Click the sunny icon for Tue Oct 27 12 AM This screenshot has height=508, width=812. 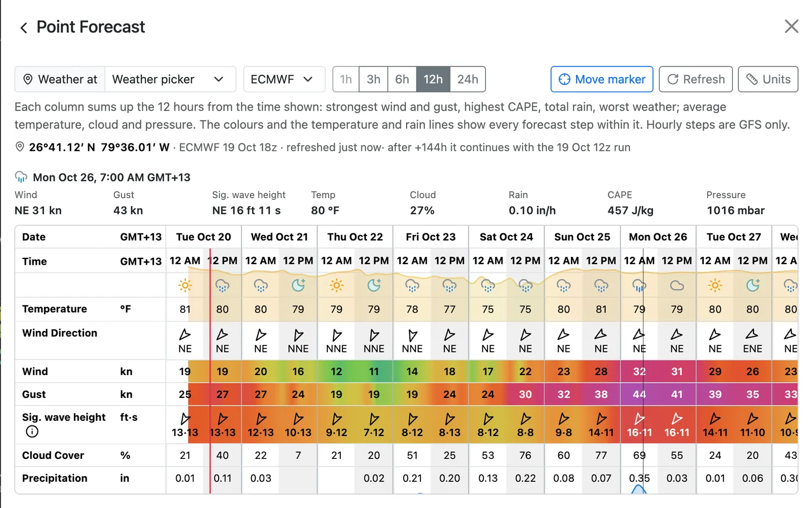[x=715, y=285]
